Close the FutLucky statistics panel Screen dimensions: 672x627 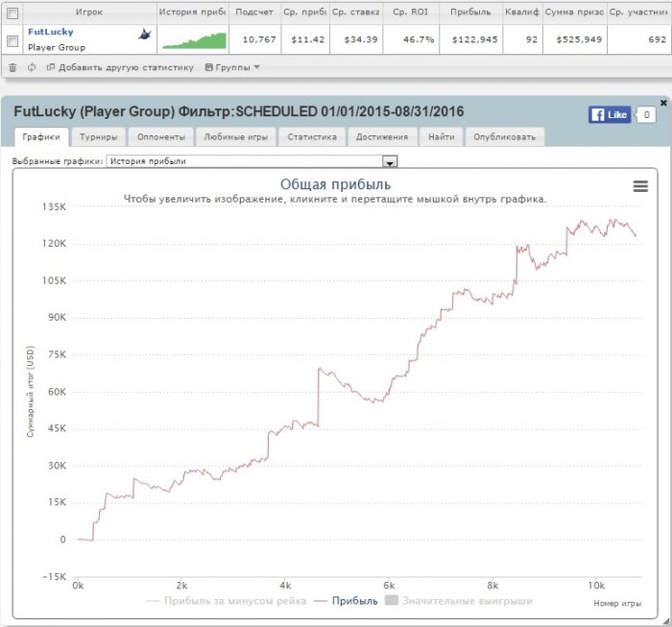tap(663, 103)
